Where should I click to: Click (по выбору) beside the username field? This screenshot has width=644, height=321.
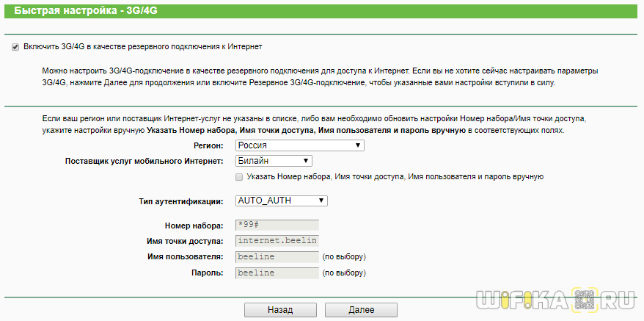tap(344, 257)
